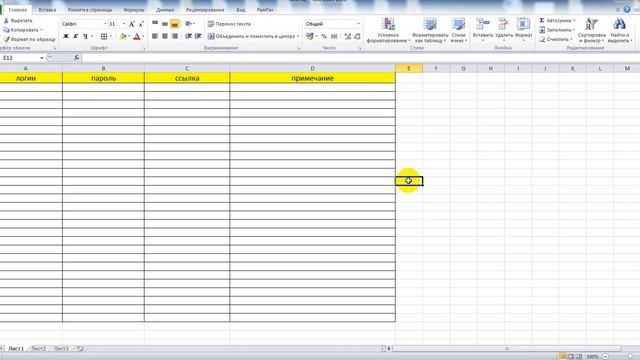Apply the yellow fill color bucket
This screenshot has width=640, height=360.
pos(123,37)
